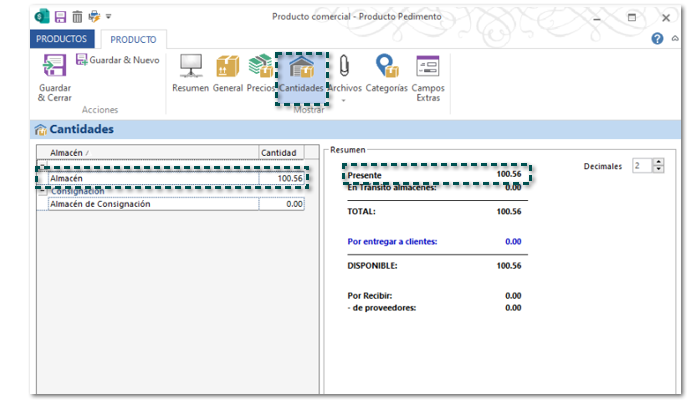Click the Guardar & Cerrar icon
This screenshot has width=690, height=403.
coord(54,67)
